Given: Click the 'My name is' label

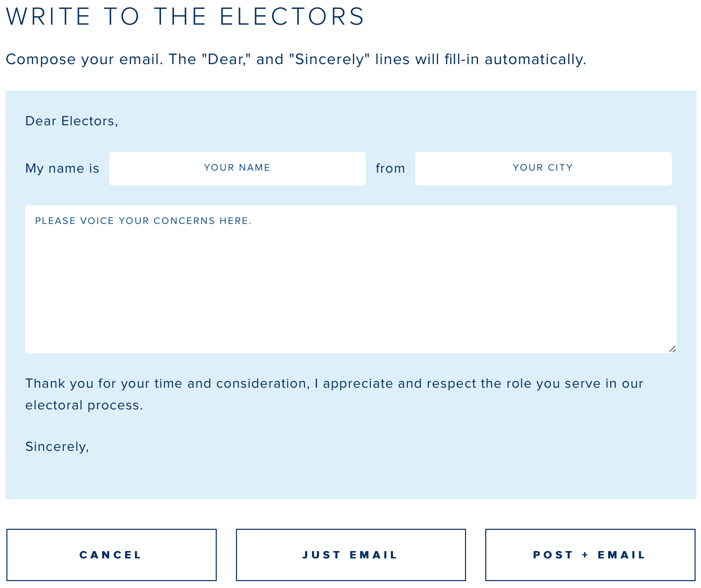Looking at the screenshot, I should (62, 169).
